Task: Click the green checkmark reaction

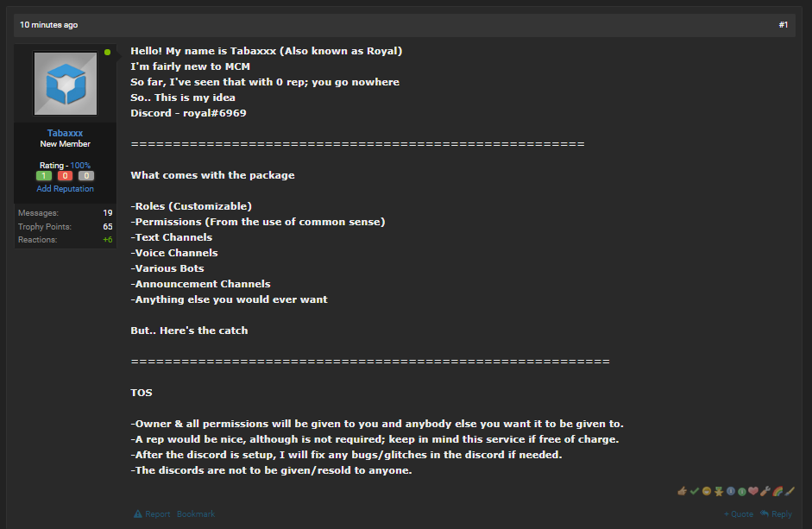Action: tap(694, 492)
